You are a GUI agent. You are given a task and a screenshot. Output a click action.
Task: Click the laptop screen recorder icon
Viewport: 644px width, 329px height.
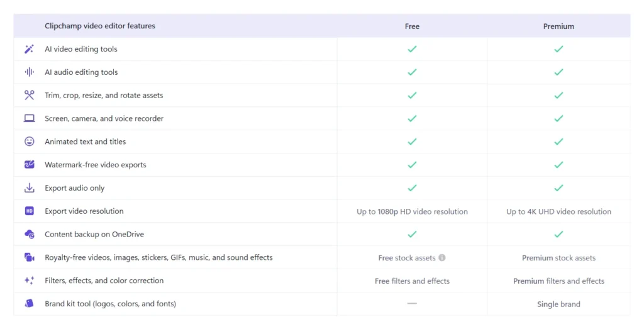(x=29, y=118)
